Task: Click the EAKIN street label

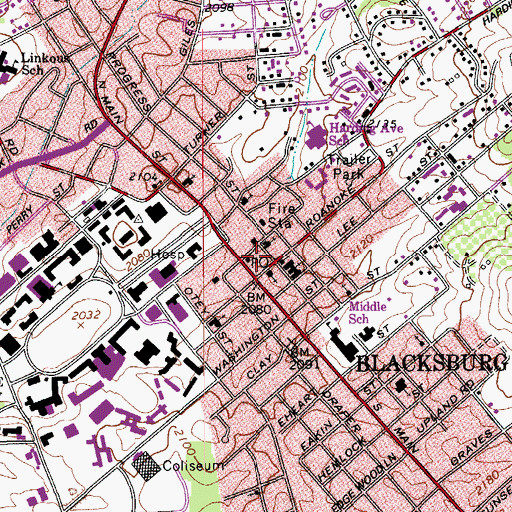Action: [x=317, y=435]
